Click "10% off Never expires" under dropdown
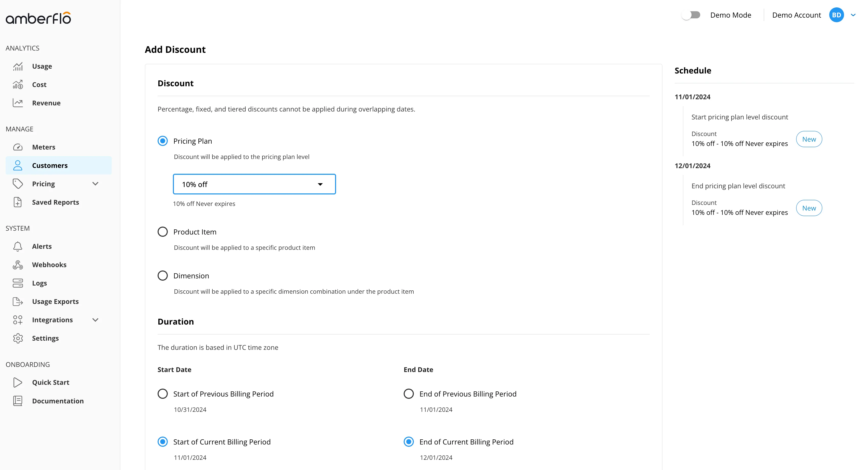Viewport: 868px width, 470px height. (204, 204)
